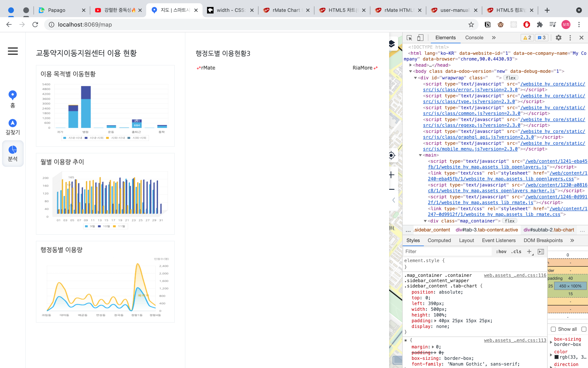This screenshot has width=588, height=368.
Task: Zoom out the map with minus
Action: tap(392, 189)
